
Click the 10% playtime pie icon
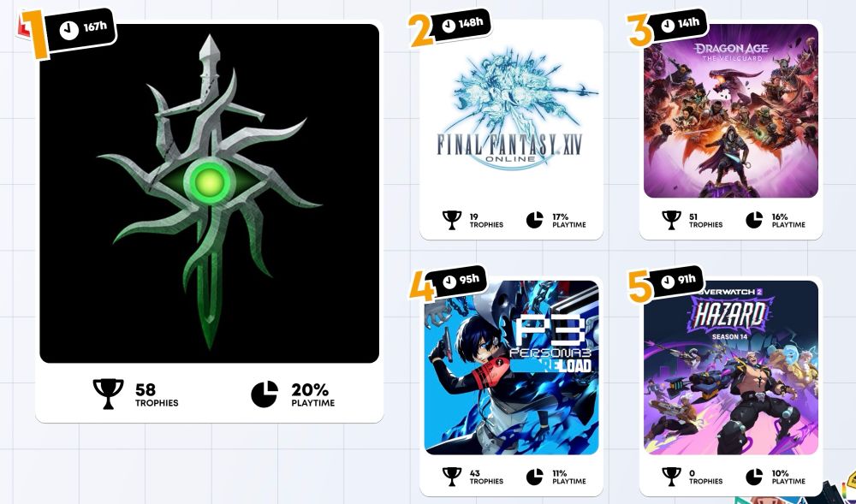[x=754, y=477]
